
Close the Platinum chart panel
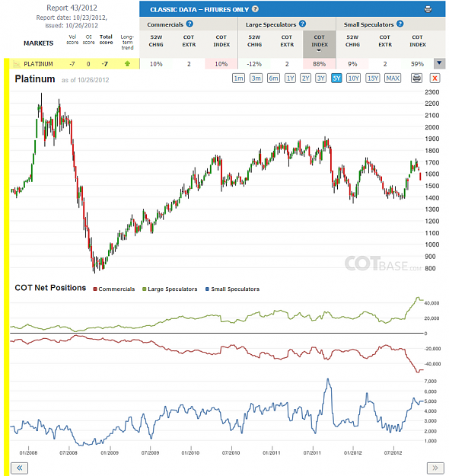[435, 78]
